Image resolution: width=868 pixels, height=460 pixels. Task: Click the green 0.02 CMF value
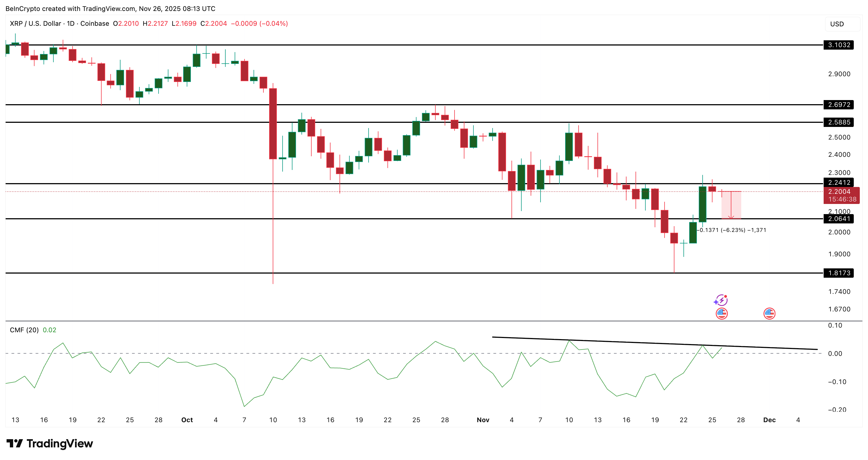pyautogui.click(x=50, y=330)
